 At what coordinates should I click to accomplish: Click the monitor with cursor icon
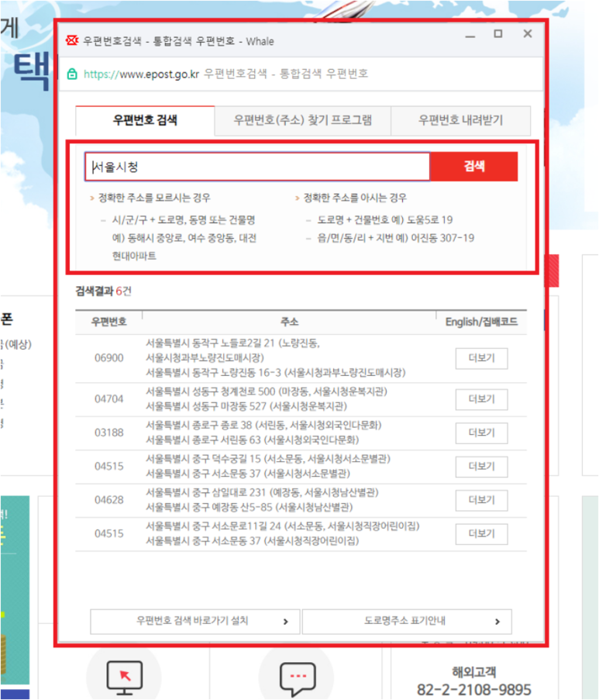pos(125,678)
